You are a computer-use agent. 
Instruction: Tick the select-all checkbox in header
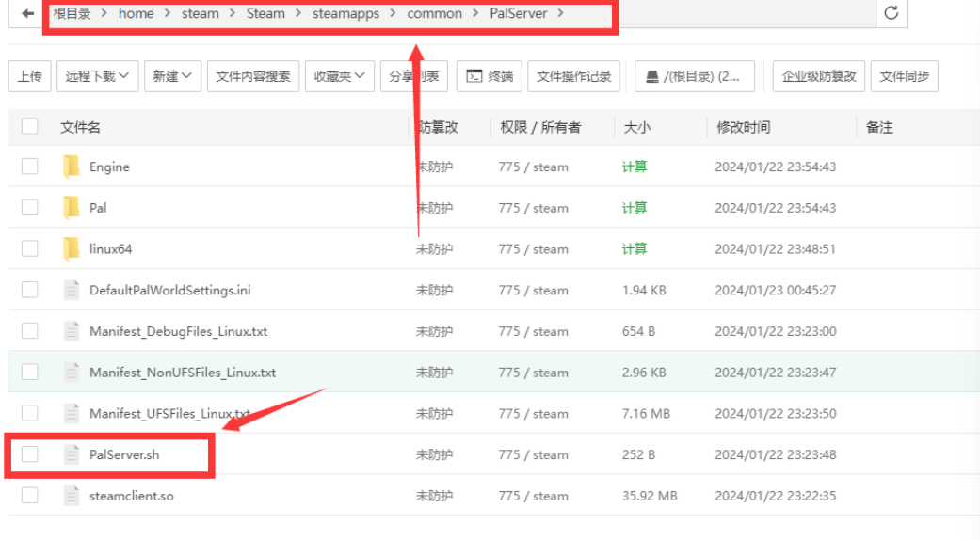point(30,127)
